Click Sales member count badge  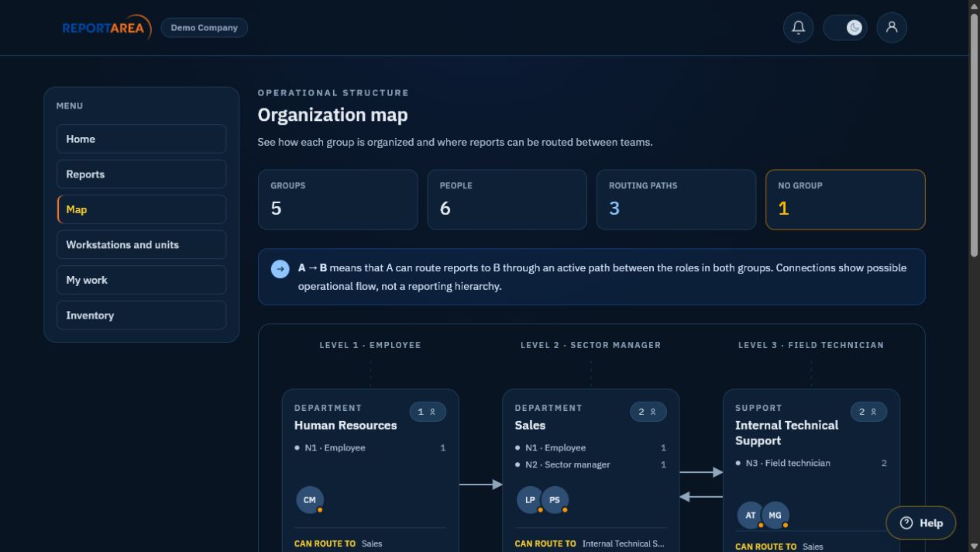[x=648, y=412]
